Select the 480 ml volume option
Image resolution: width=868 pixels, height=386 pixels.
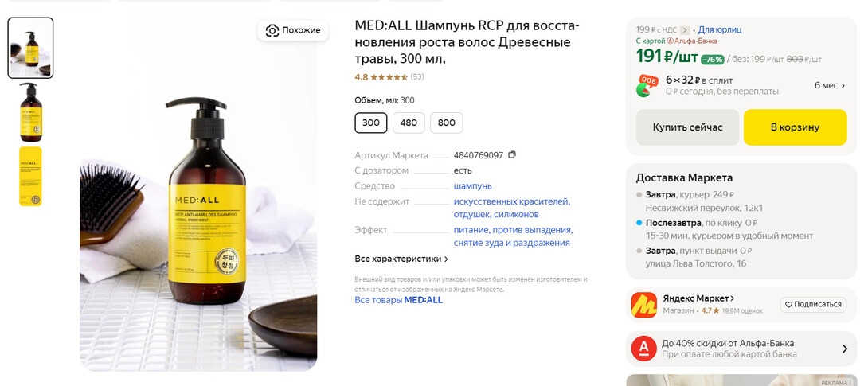coord(409,123)
